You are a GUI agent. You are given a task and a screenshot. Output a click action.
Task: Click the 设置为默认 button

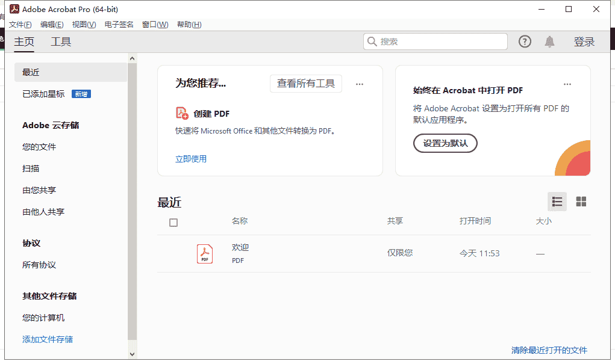point(445,143)
